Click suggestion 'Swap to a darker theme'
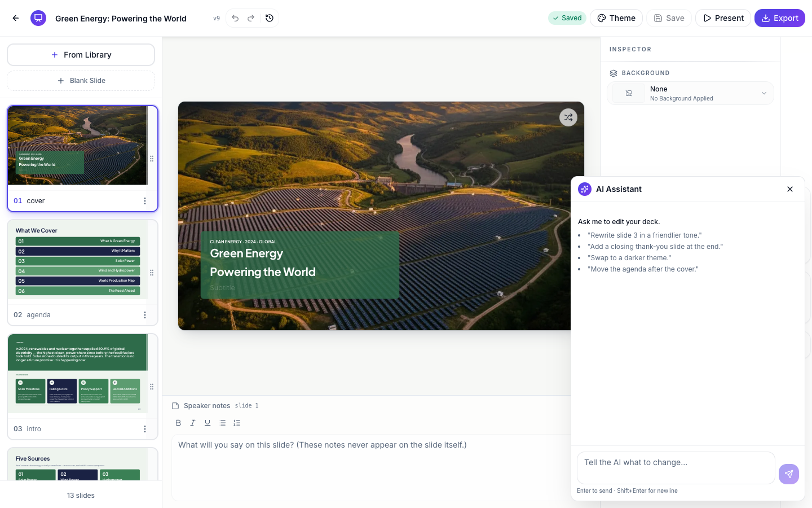Viewport: 812px width, 508px height. point(629,258)
